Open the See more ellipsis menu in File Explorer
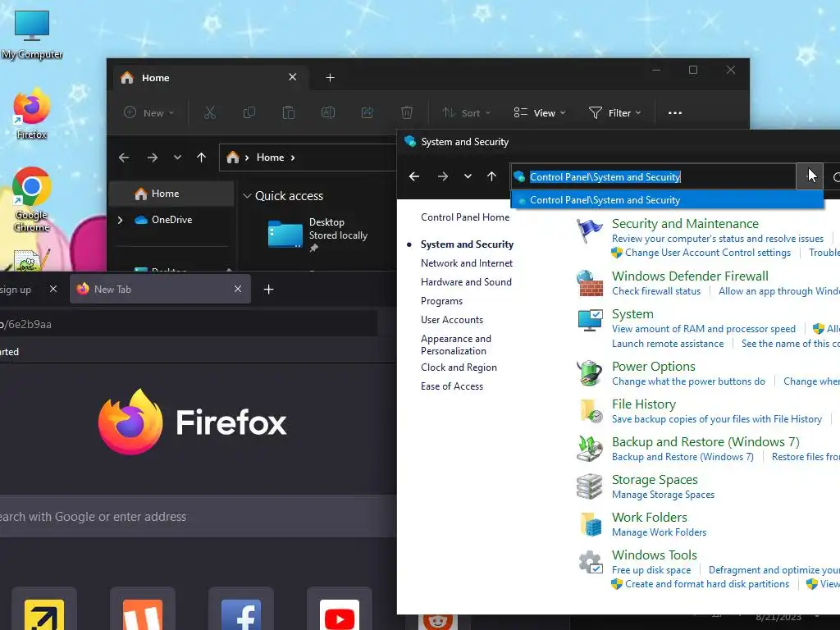The image size is (840, 630). tap(675, 113)
